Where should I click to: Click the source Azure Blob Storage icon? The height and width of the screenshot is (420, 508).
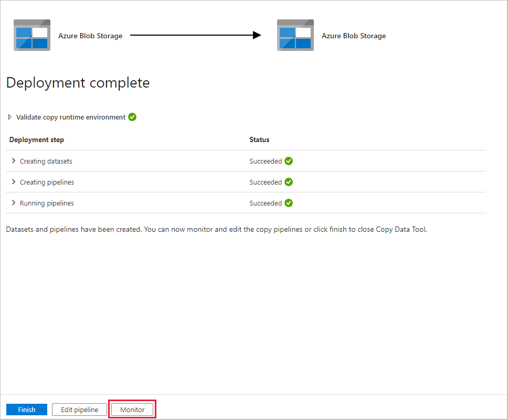tap(31, 35)
